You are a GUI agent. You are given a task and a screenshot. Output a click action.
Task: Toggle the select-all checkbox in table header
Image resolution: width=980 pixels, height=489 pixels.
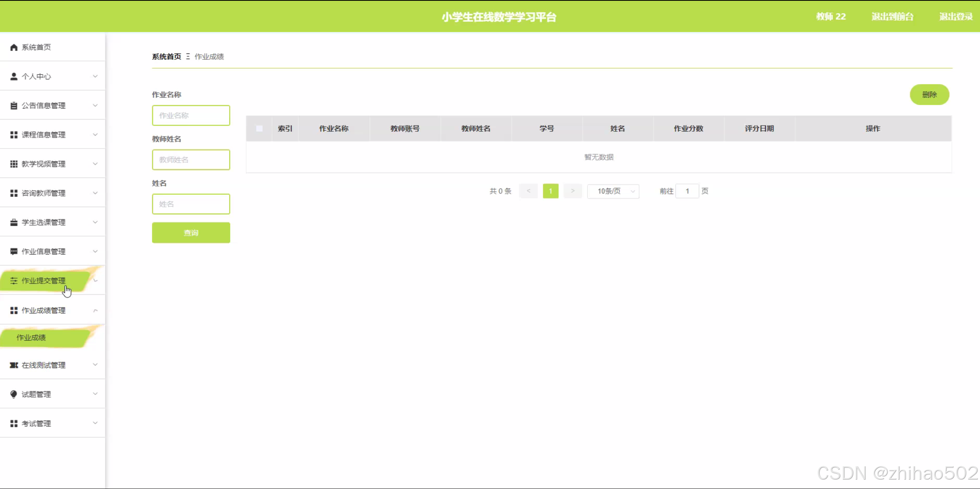(x=259, y=129)
